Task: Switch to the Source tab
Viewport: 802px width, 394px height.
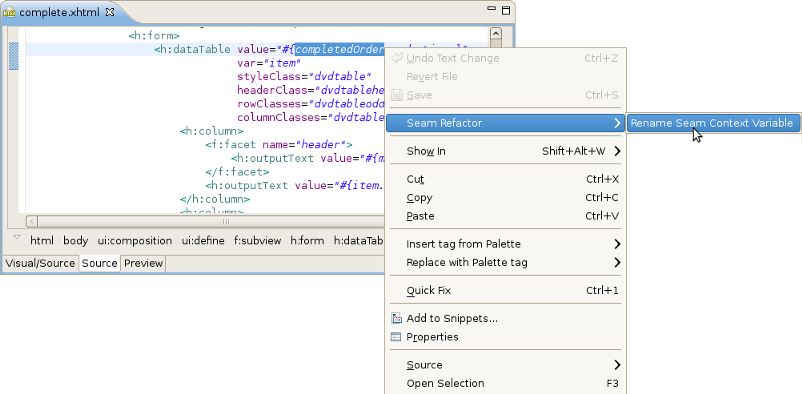Action: 100,264
